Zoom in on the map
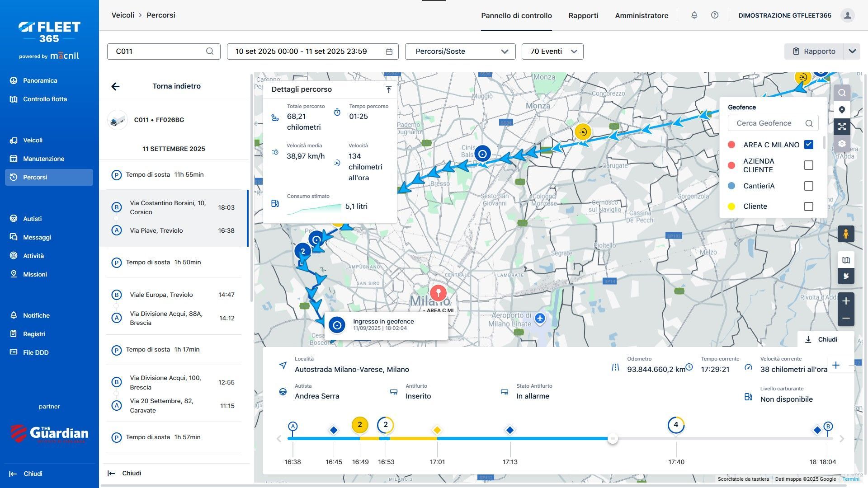 pos(846,301)
